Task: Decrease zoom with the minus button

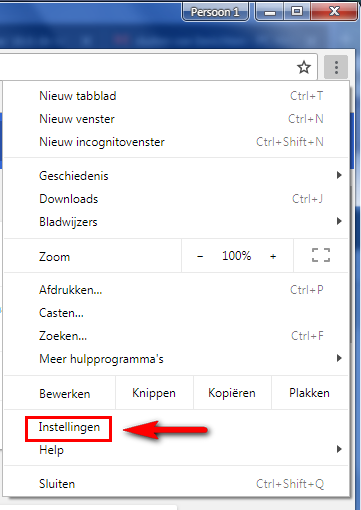Action: coord(200,256)
